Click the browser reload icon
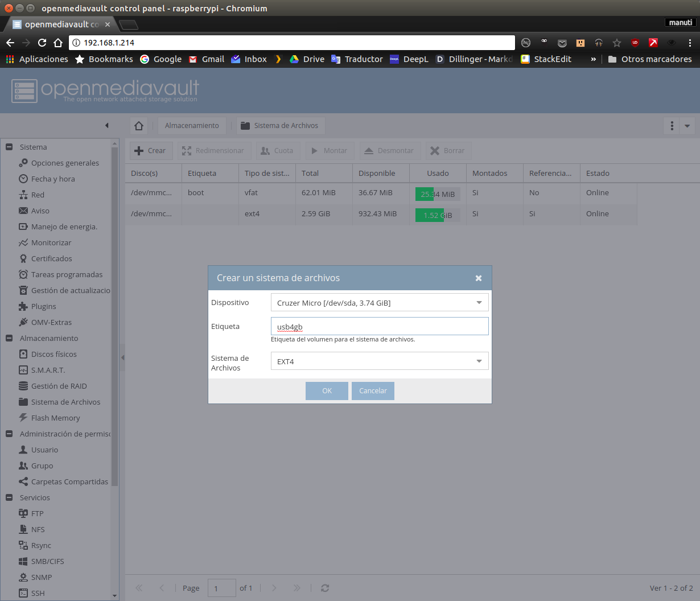This screenshot has height=601, width=700. pyautogui.click(x=42, y=43)
